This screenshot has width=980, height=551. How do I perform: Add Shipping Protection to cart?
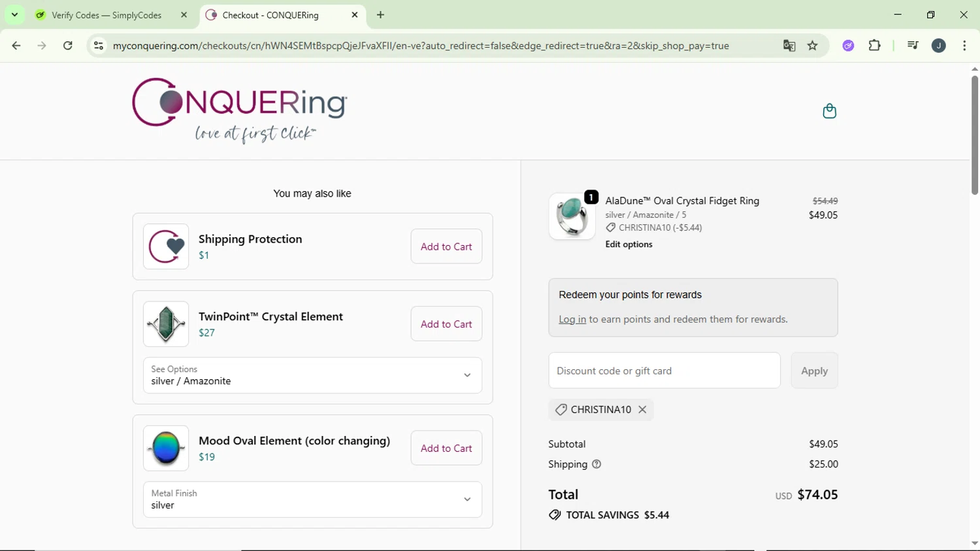click(x=446, y=246)
